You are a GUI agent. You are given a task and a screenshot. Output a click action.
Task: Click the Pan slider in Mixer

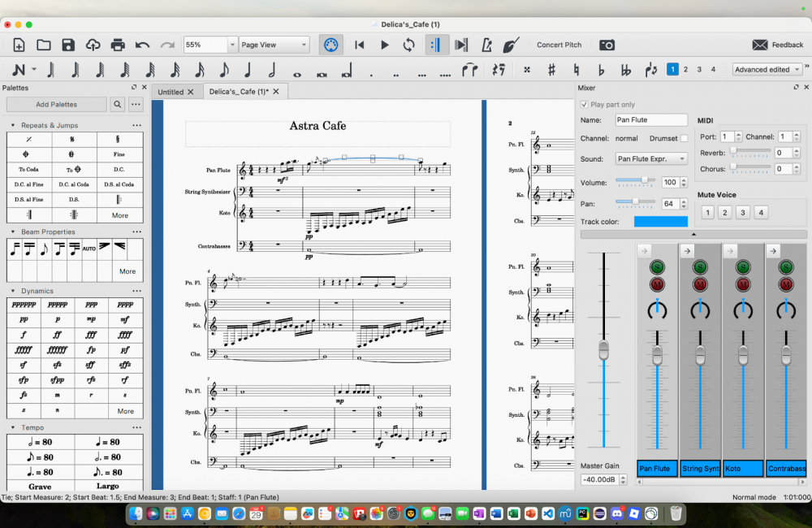[x=635, y=201]
